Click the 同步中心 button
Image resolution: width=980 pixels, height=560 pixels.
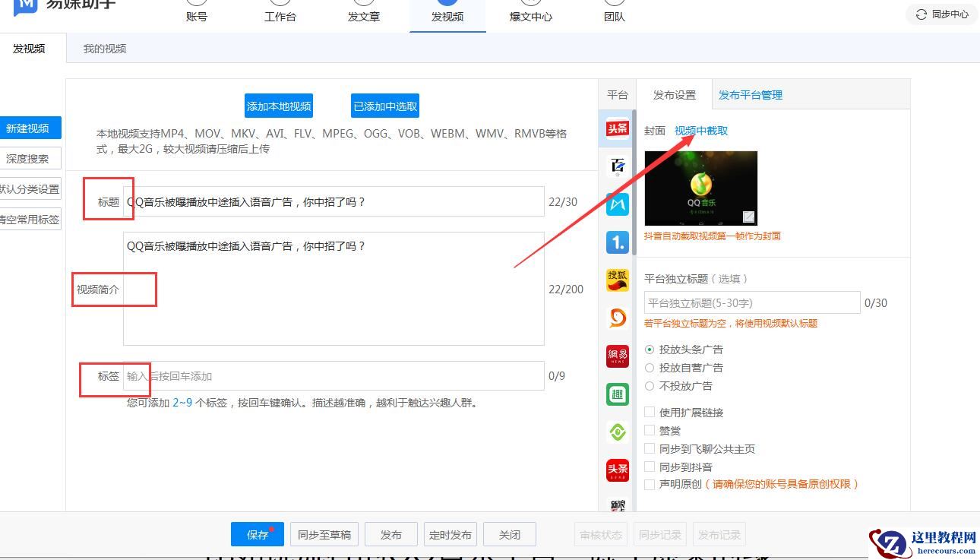942,14
